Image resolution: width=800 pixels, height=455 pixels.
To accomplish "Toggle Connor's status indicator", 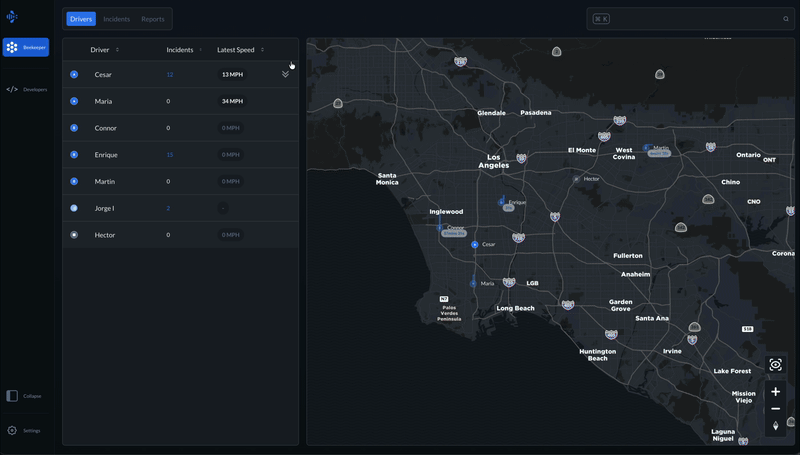I will [x=74, y=128].
